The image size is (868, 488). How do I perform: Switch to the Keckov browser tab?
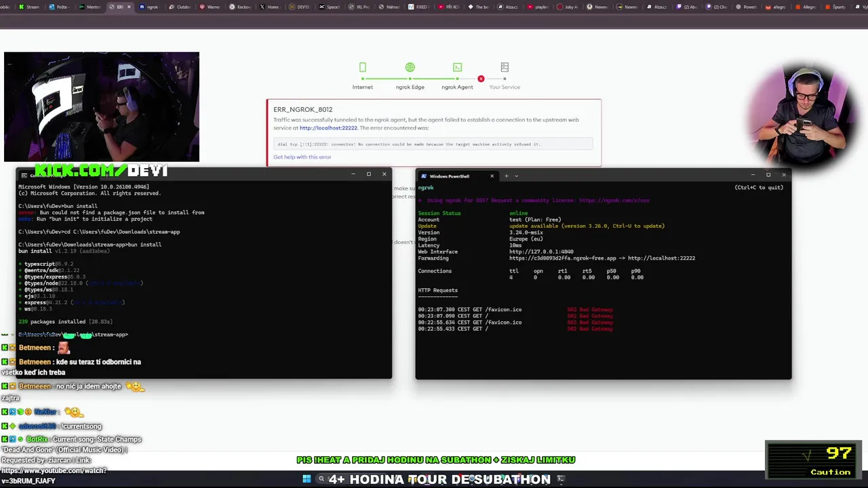(241, 7)
